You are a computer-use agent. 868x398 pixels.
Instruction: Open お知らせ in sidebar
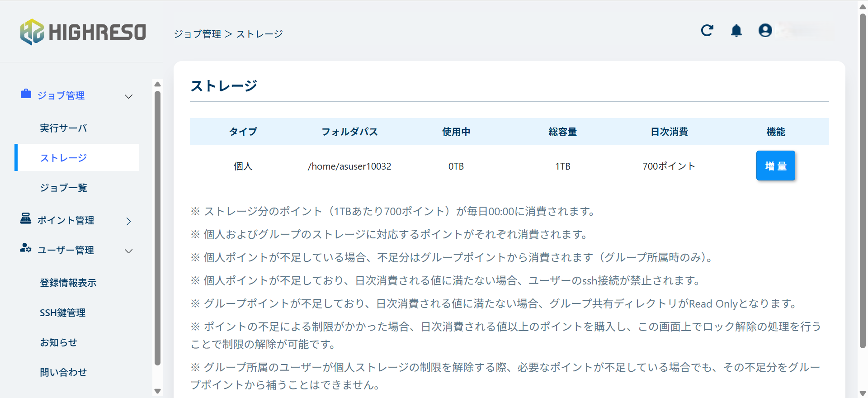click(x=58, y=342)
